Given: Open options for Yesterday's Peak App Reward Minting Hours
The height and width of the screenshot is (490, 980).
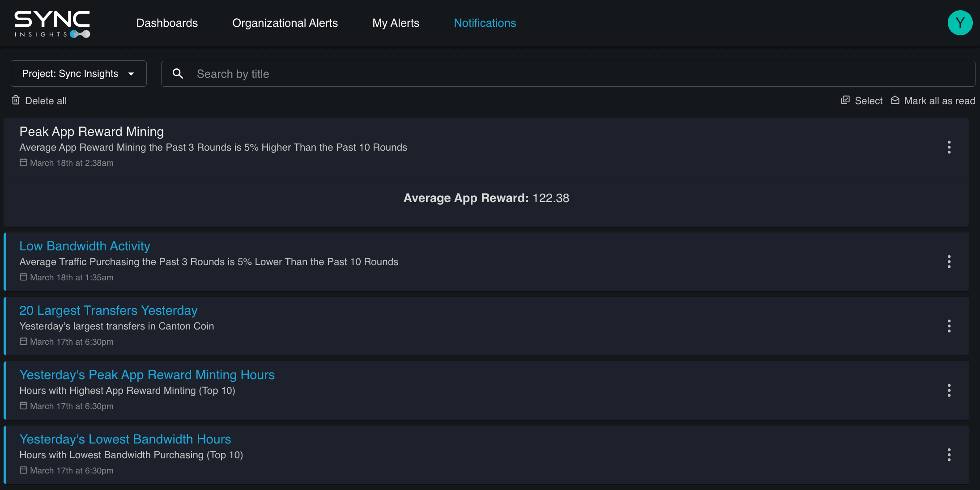Looking at the screenshot, I should 949,390.
